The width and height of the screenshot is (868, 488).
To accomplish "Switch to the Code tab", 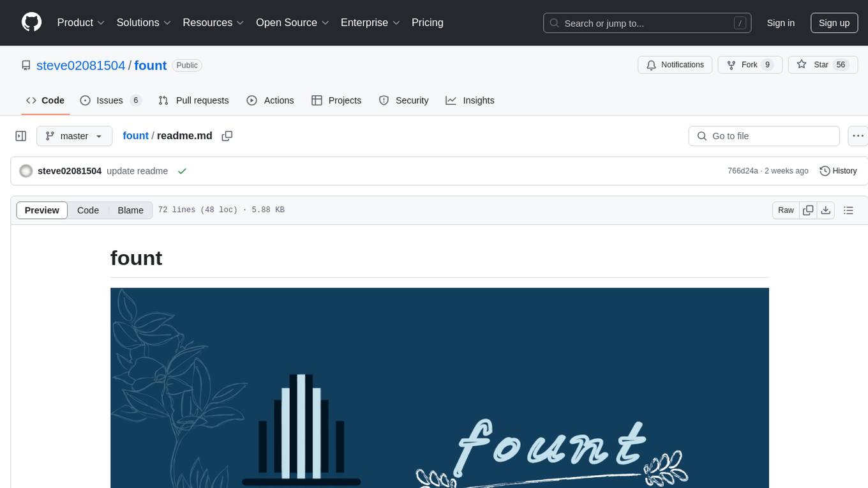I will tap(45, 100).
